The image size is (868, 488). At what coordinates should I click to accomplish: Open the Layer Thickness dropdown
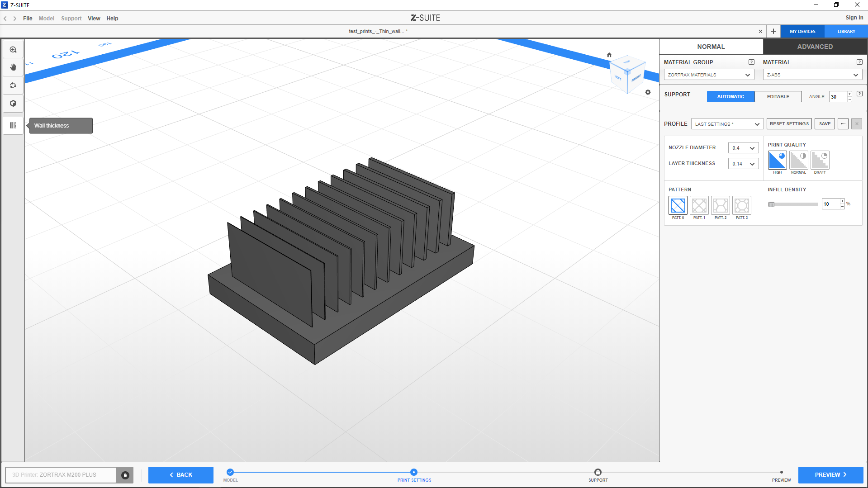[743, 164]
